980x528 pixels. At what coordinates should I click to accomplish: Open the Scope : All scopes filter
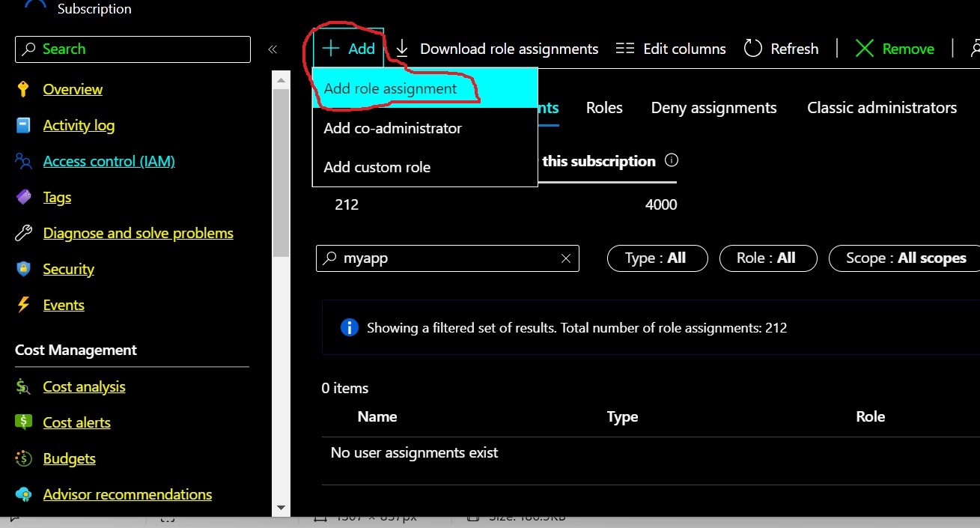(x=906, y=258)
